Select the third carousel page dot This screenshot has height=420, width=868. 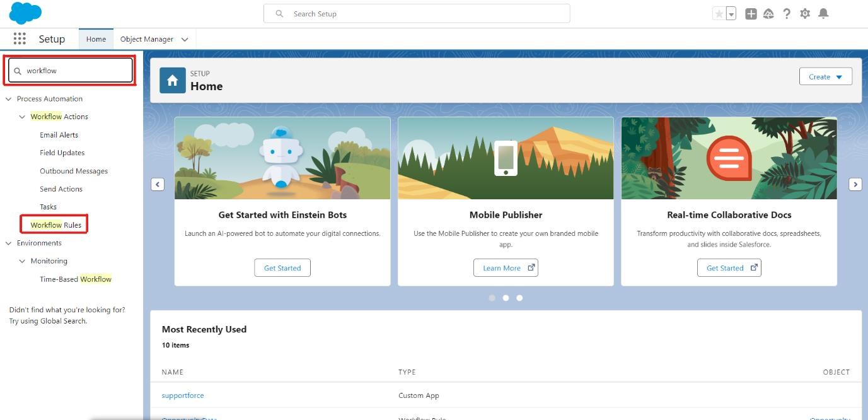[x=519, y=298]
